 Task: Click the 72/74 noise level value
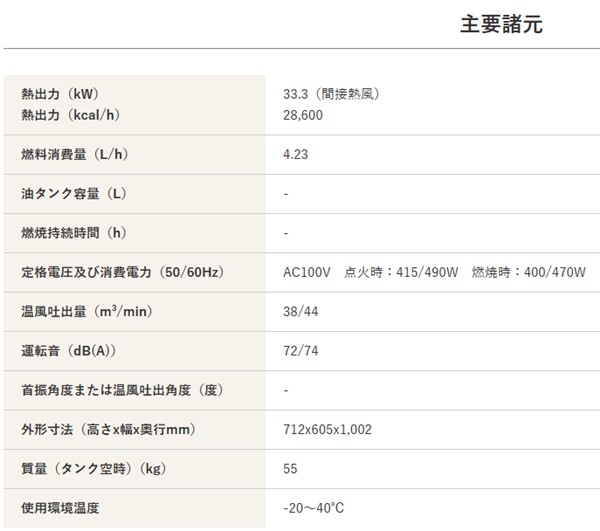300,350
